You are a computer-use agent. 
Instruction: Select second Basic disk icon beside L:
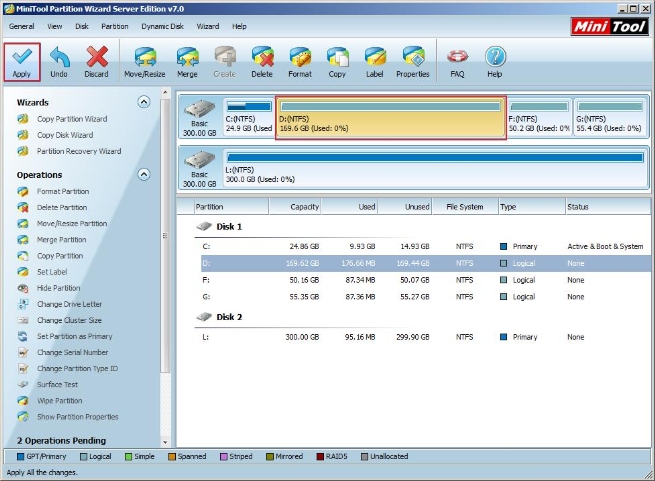click(200, 169)
